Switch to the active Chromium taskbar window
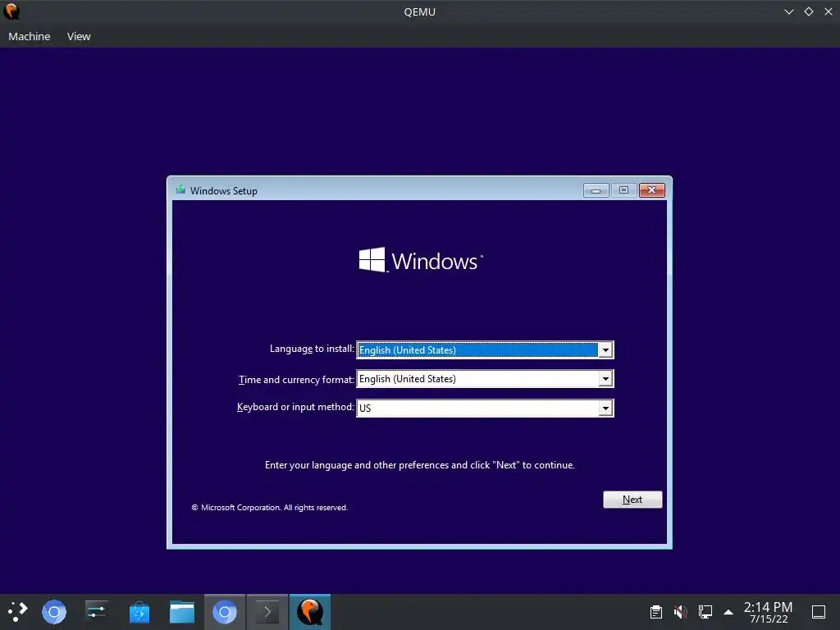 tap(225, 612)
